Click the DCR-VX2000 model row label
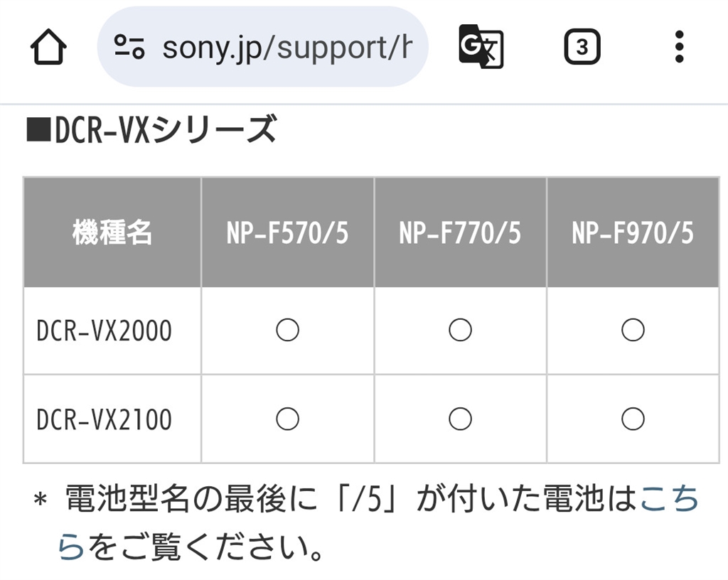 104,331
